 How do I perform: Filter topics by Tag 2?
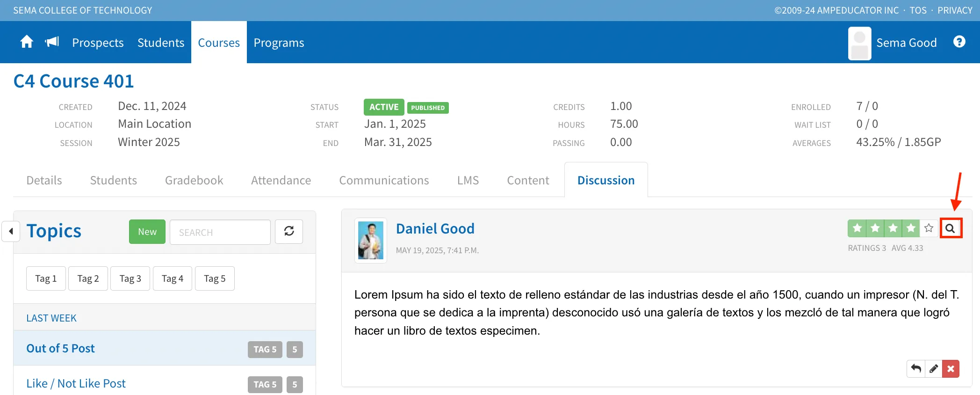[88, 278]
